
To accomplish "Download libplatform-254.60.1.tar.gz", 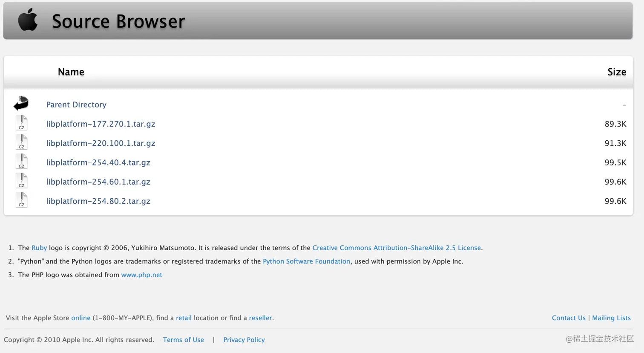I will [x=98, y=182].
